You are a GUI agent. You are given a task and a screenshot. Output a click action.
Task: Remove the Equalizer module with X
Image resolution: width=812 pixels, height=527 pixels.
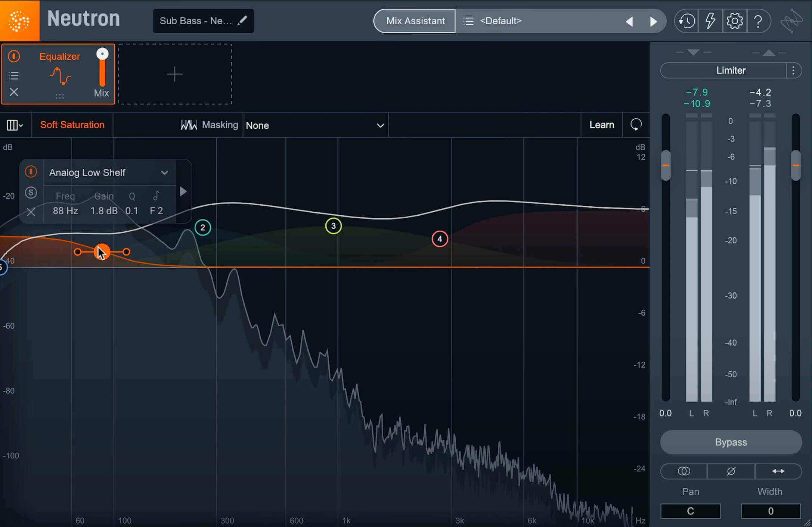[14, 92]
